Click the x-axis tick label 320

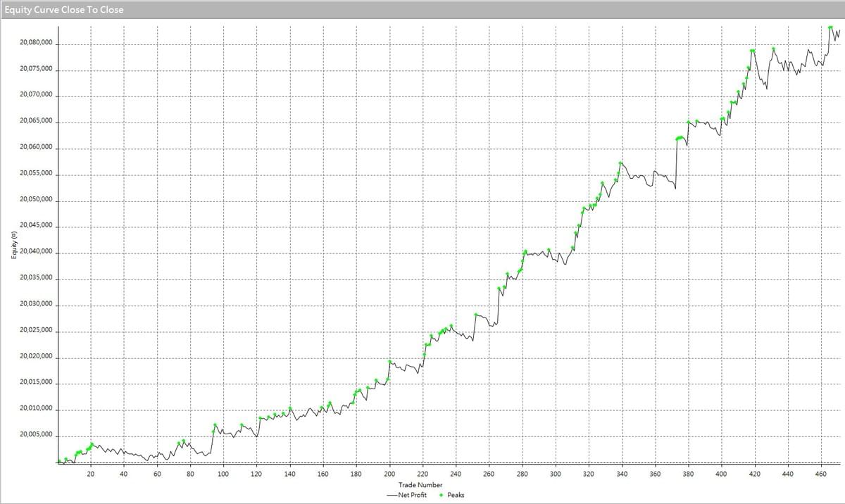click(589, 474)
